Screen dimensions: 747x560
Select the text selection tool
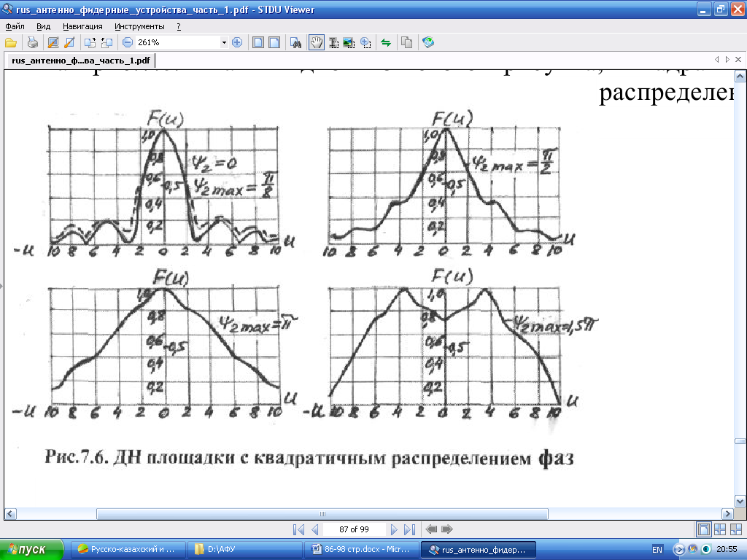333,42
